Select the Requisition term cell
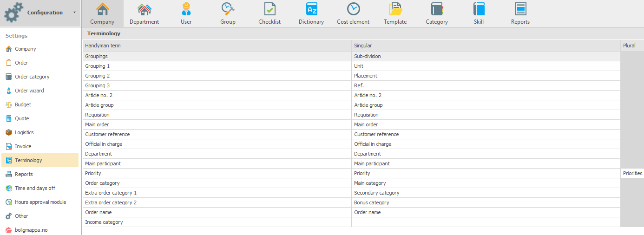644x235 pixels. tap(217, 115)
